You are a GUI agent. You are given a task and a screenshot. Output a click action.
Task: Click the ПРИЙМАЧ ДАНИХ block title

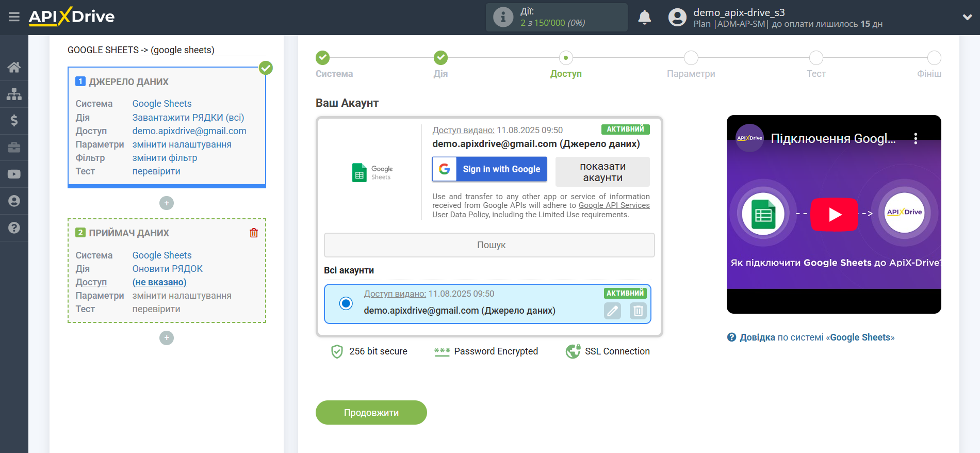click(x=129, y=233)
